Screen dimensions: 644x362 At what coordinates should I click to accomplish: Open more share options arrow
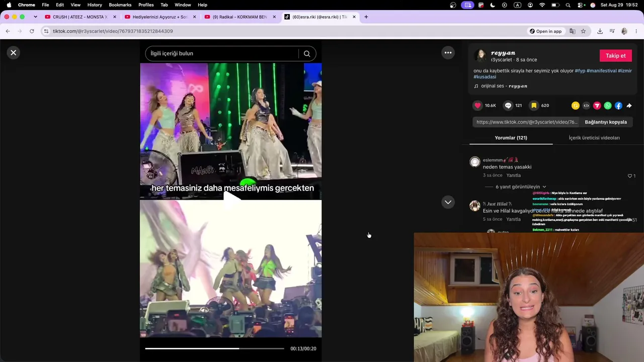(x=629, y=106)
